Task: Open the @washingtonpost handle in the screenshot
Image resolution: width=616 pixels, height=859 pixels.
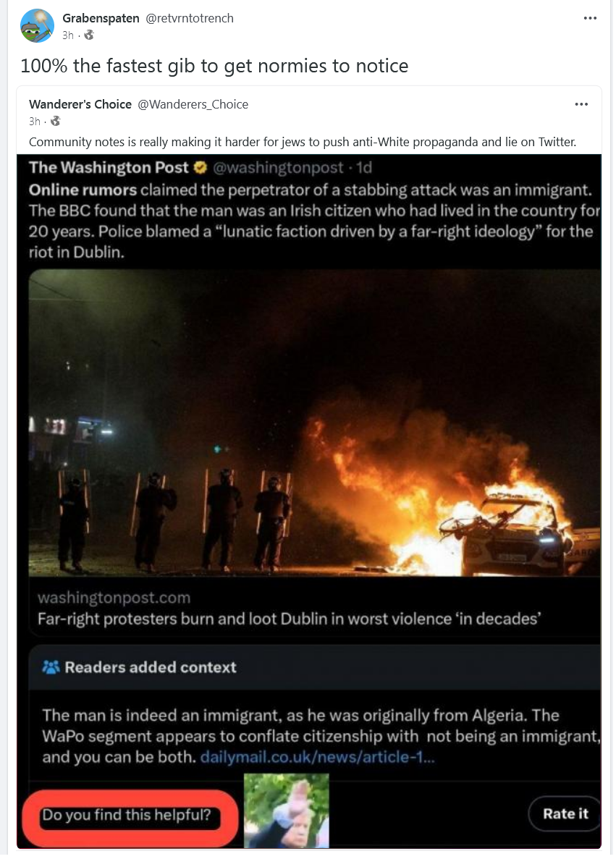Action: [278, 168]
